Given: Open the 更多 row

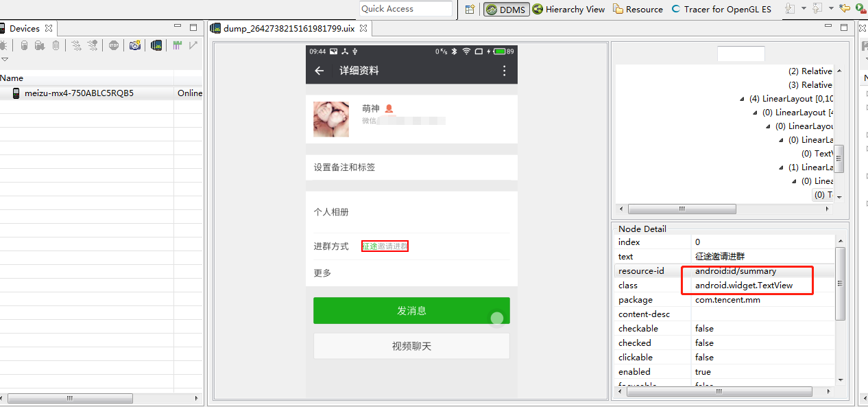Looking at the screenshot, I should [x=411, y=273].
